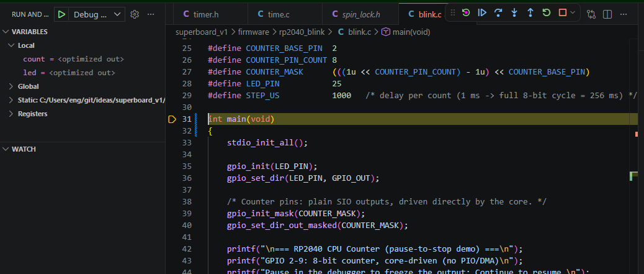
Task: Select the count variable row
Action: click(x=82, y=59)
